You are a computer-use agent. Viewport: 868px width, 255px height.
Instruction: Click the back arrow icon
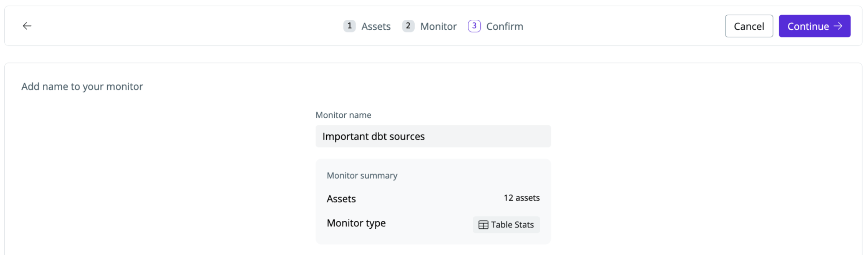coord(27,26)
